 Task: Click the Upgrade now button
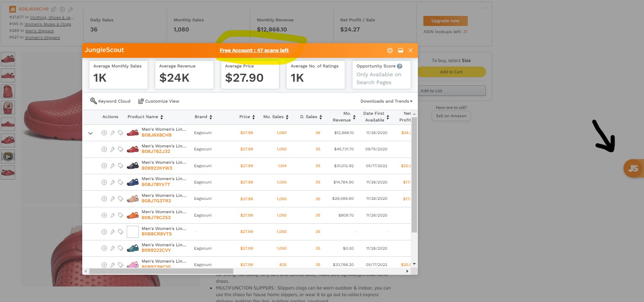[446, 21]
